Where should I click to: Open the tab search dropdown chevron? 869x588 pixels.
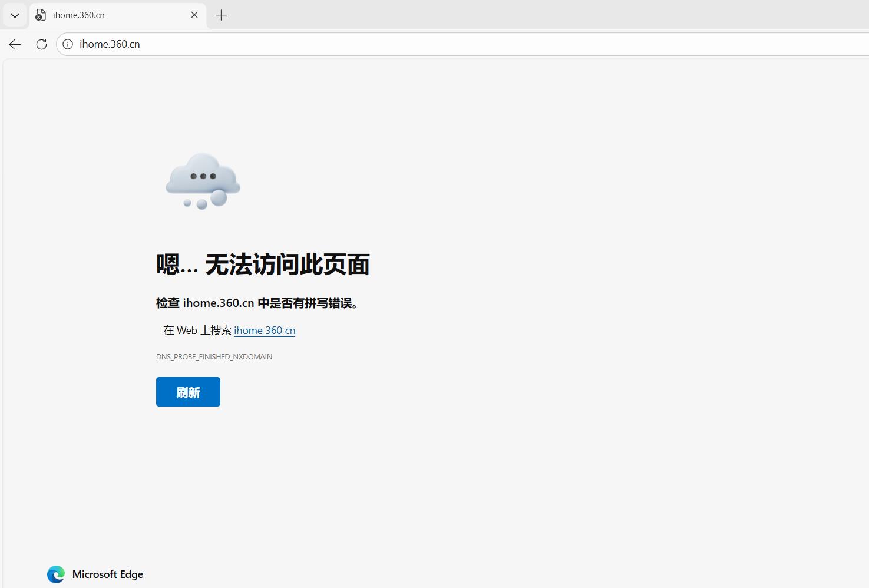15,15
